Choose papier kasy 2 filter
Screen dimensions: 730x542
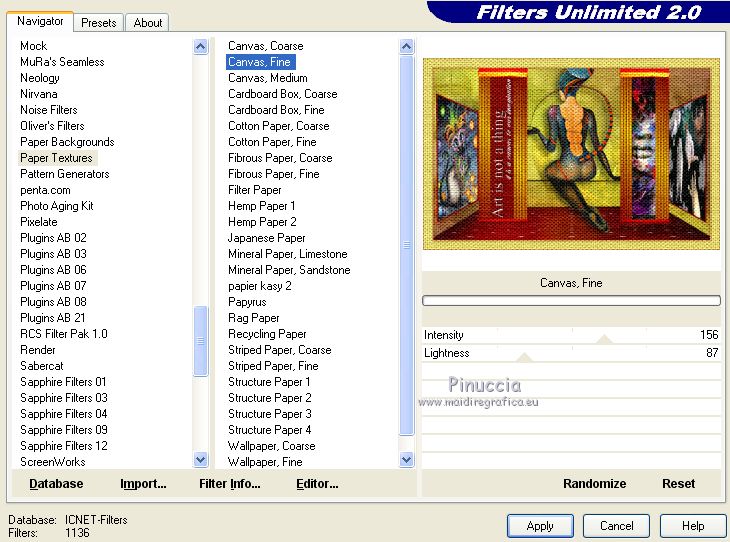click(x=260, y=286)
